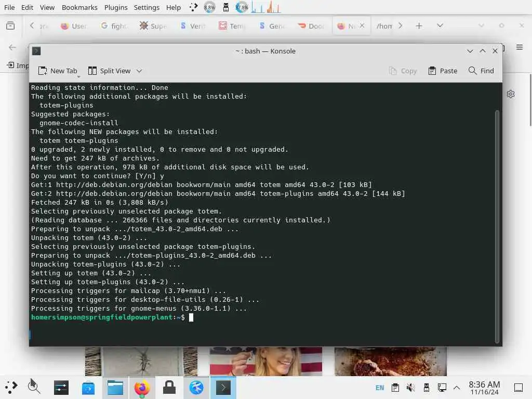Click the KDE logo icon in menu bar
532x399 pixels.
click(193, 7)
